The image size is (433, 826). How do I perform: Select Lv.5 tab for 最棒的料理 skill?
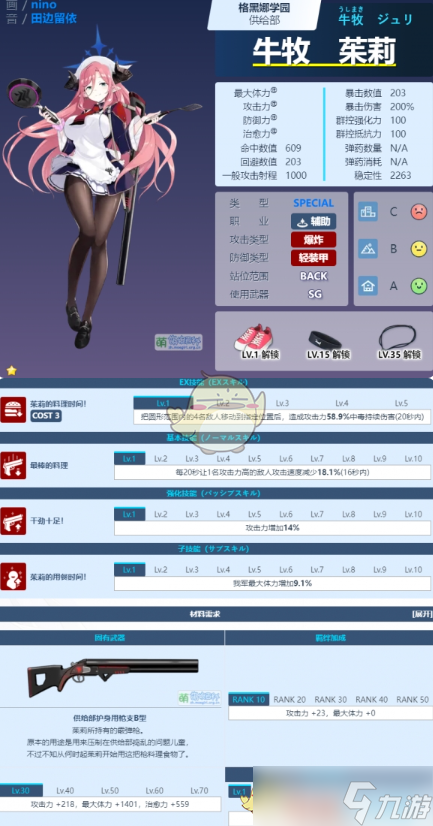[x=254, y=458]
